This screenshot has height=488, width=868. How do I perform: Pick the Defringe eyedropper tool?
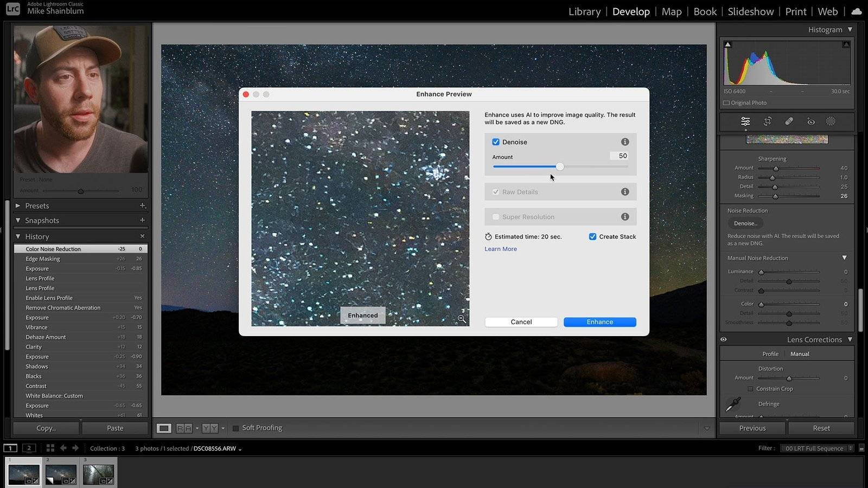(733, 404)
